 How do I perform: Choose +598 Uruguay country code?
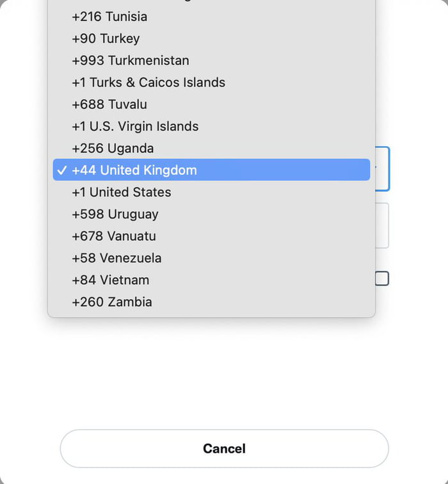(x=115, y=214)
